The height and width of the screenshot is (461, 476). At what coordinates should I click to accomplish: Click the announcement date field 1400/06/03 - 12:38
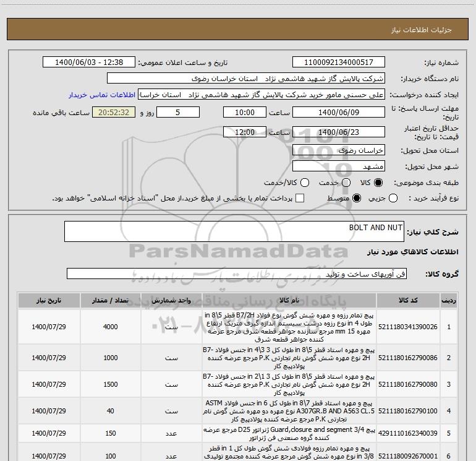coord(89,62)
